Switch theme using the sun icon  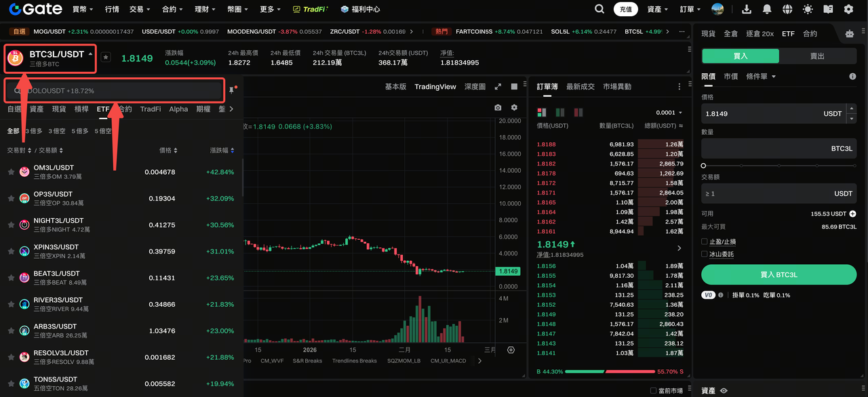808,9
